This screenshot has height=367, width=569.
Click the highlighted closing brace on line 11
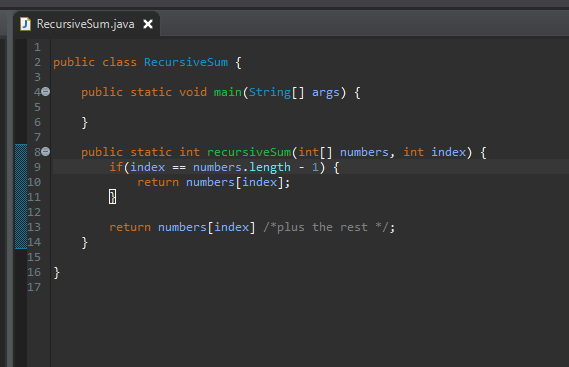point(112,197)
